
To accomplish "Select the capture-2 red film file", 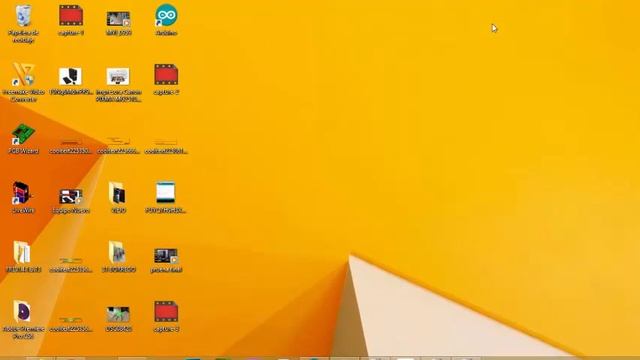I will point(166,75).
